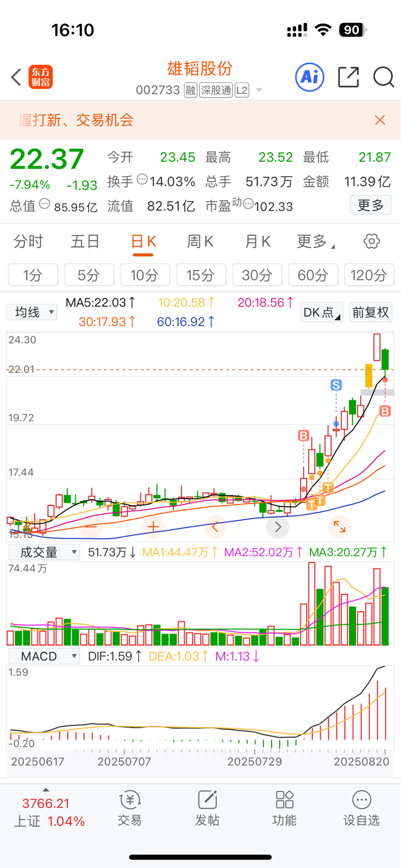Tap the 22.37 current price
This screenshot has width=401, height=868.
tap(47, 159)
